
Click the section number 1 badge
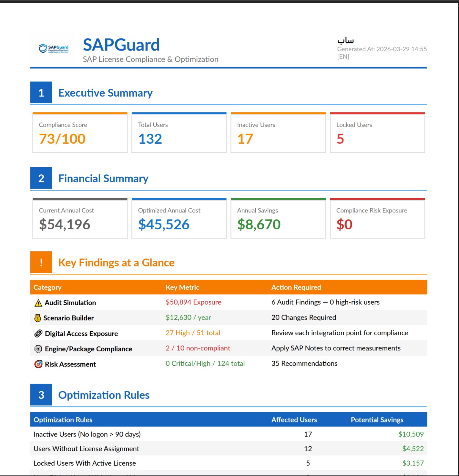pyautogui.click(x=41, y=93)
